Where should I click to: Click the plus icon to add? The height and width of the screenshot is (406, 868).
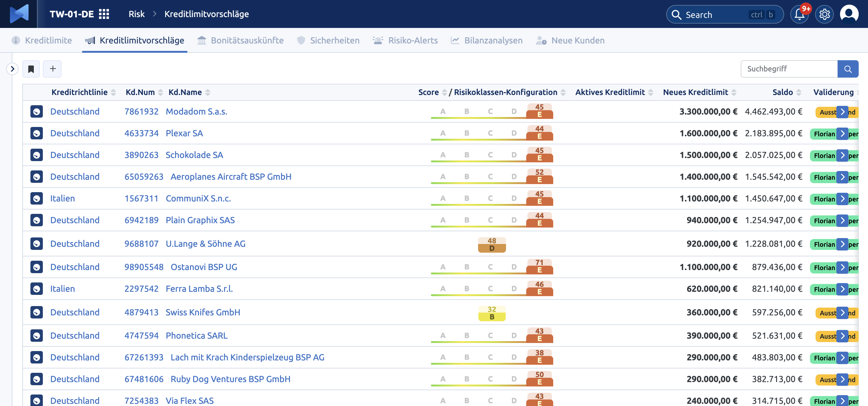[x=52, y=69]
